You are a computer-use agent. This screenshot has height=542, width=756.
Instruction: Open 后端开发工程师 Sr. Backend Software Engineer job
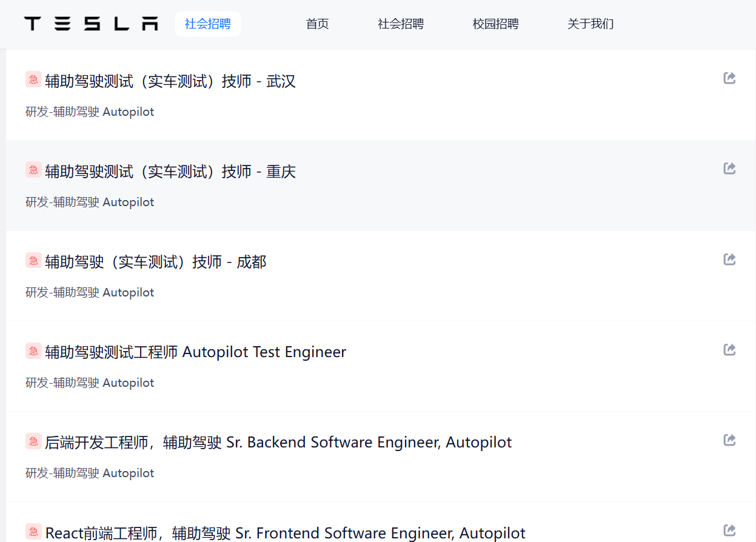(x=278, y=443)
